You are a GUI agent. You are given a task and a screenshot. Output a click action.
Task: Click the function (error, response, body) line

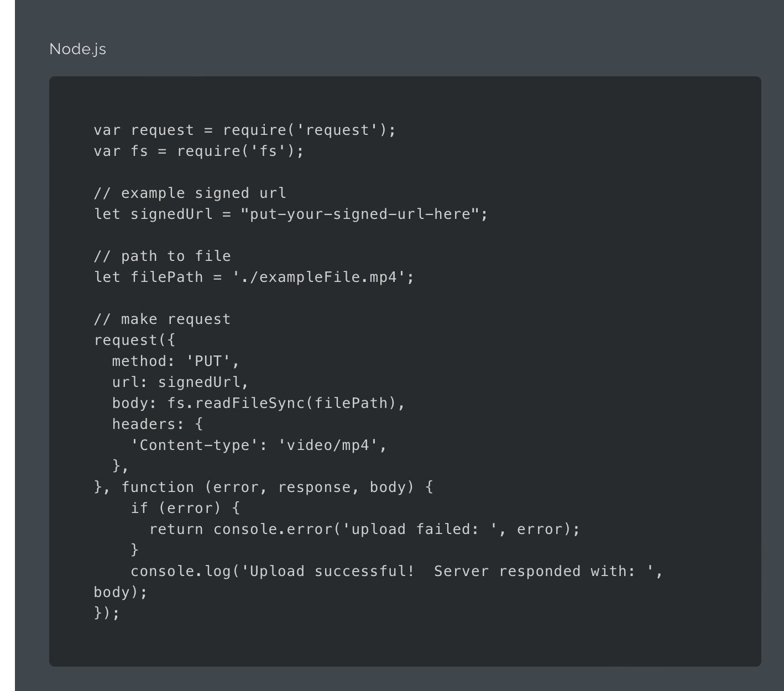(x=263, y=488)
